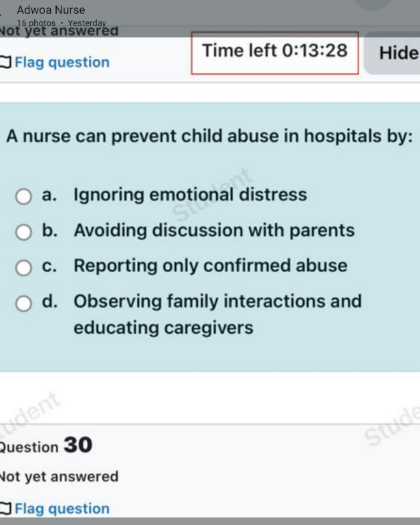The image size is (420, 525).
Task: Click Not yet answered status under Question 30
Action: click(59, 476)
